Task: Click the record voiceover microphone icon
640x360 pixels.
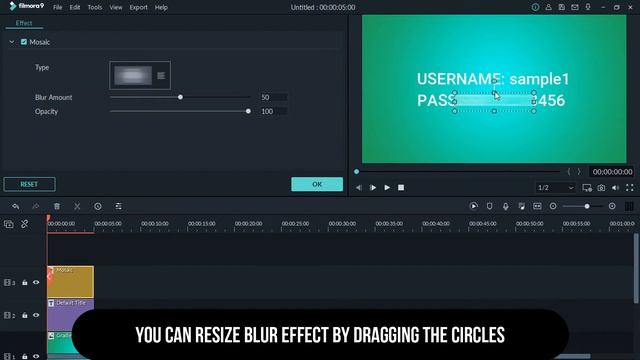Action: (505, 206)
